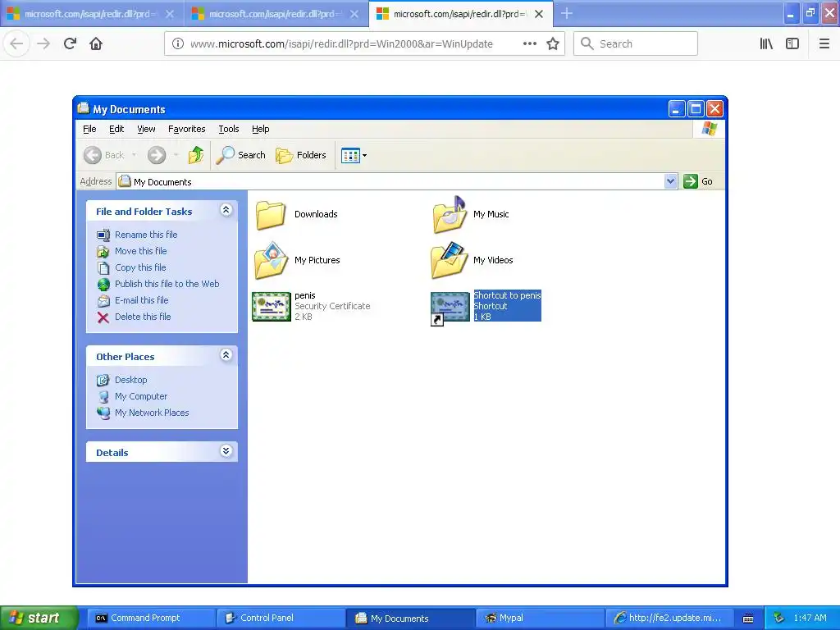840x630 pixels.
Task: Open the browser hamburger menu
Action: click(824, 44)
